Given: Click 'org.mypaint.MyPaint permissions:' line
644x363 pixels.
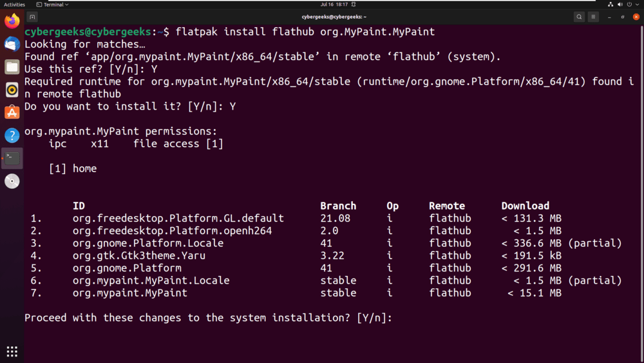Looking at the screenshot, I should 120,131.
